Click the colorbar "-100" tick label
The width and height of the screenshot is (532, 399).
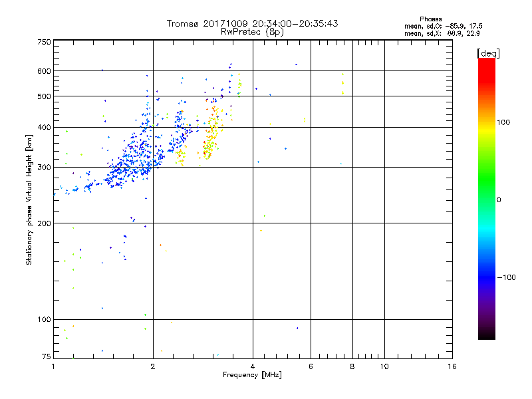(x=506, y=277)
